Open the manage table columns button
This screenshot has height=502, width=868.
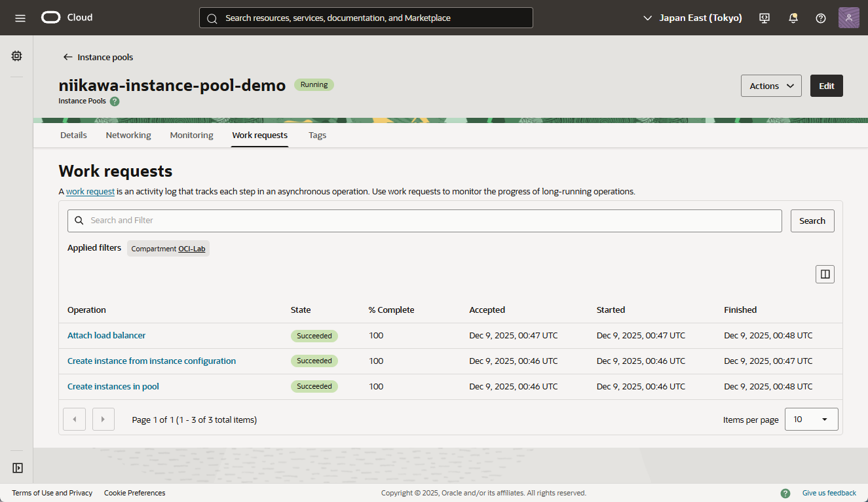[825, 274]
